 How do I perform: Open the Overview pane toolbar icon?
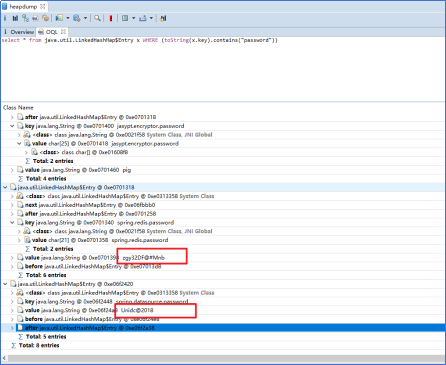coord(5,18)
